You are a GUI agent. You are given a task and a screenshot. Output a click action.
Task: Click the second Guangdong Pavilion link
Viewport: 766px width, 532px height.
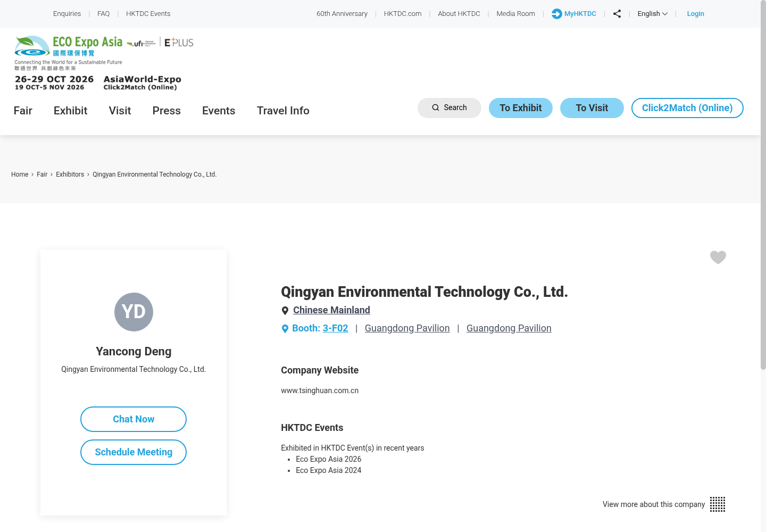pyautogui.click(x=509, y=328)
